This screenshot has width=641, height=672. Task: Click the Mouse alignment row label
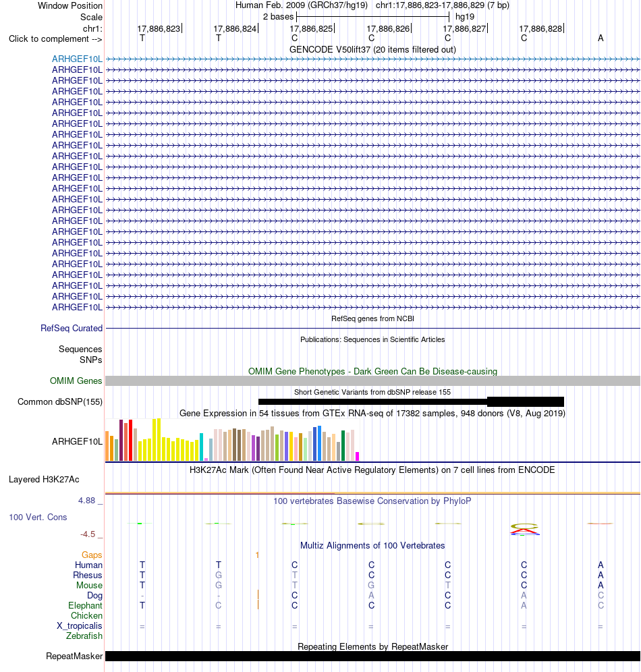89,586
